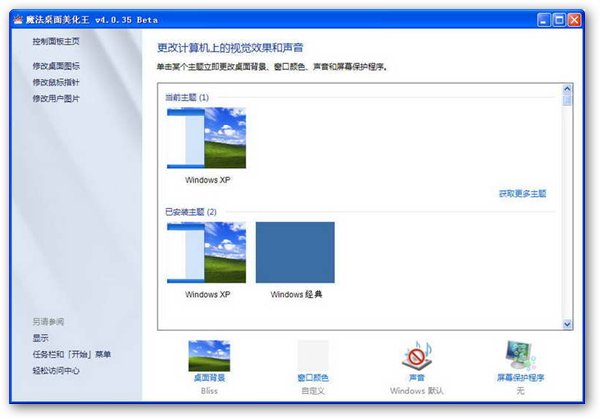Open 修改桌面图标 in the sidebar
The image size is (600, 419).
(56, 66)
